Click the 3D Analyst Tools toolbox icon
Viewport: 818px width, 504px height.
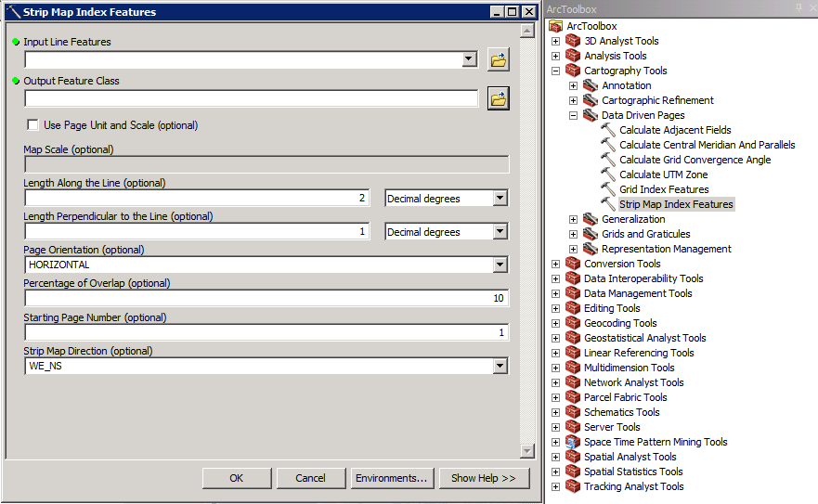[573, 41]
